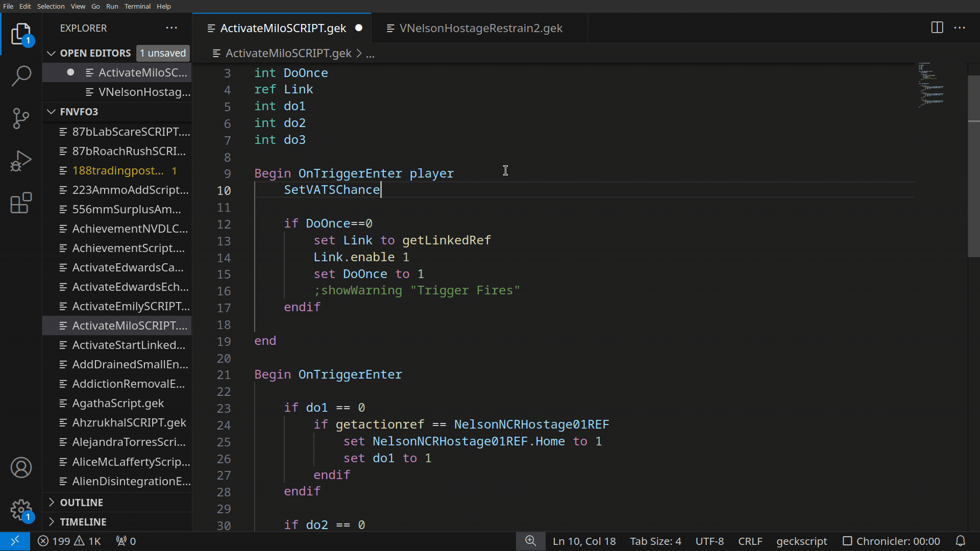Collapse the OPEN EDITORS section
This screenshot has width=980, height=551.
(x=51, y=53)
